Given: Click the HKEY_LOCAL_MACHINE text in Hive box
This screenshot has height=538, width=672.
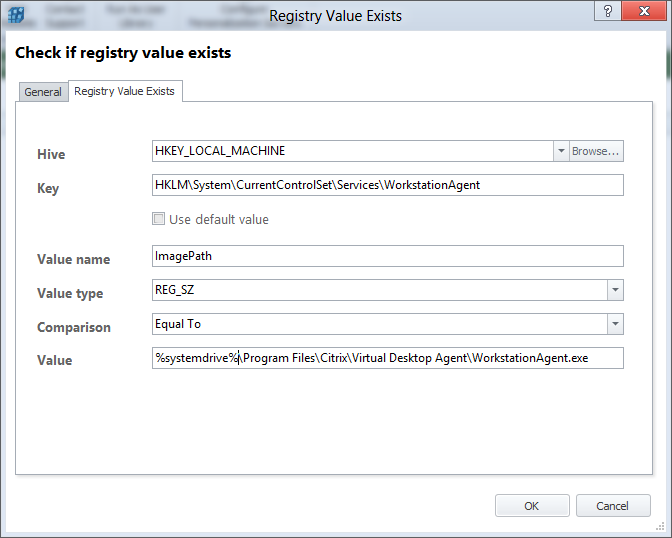Looking at the screenshot, I should 220,151.
